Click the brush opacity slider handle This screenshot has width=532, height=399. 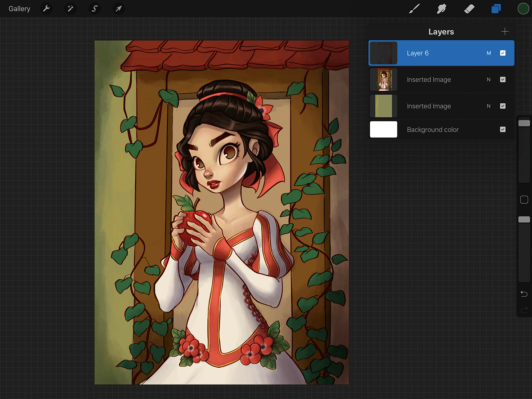coord(524,220)
